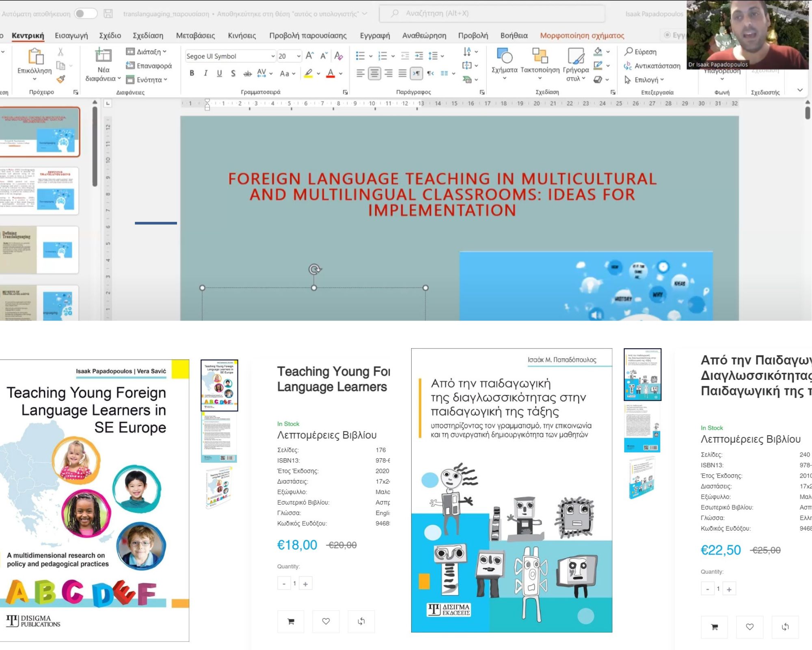Image resolution: width=812 pixels, height=650 pixels.
Task: Add first book to shopping cart
Action: pos(291,621)
